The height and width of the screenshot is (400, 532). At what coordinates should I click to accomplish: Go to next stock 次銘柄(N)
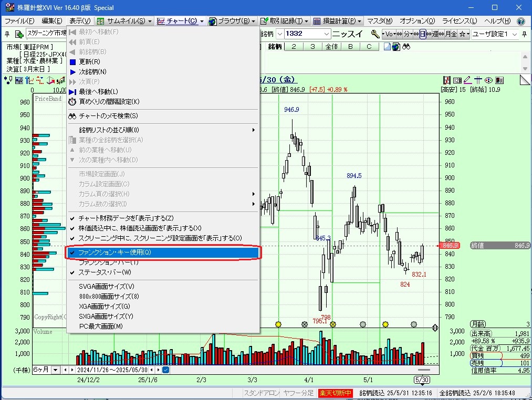pos(163,72)
